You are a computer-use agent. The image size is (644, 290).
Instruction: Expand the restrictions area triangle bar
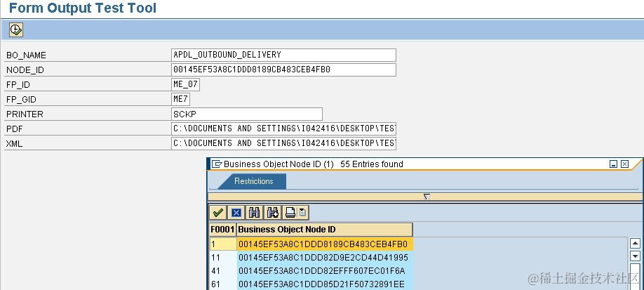click(x=426, y=197)
